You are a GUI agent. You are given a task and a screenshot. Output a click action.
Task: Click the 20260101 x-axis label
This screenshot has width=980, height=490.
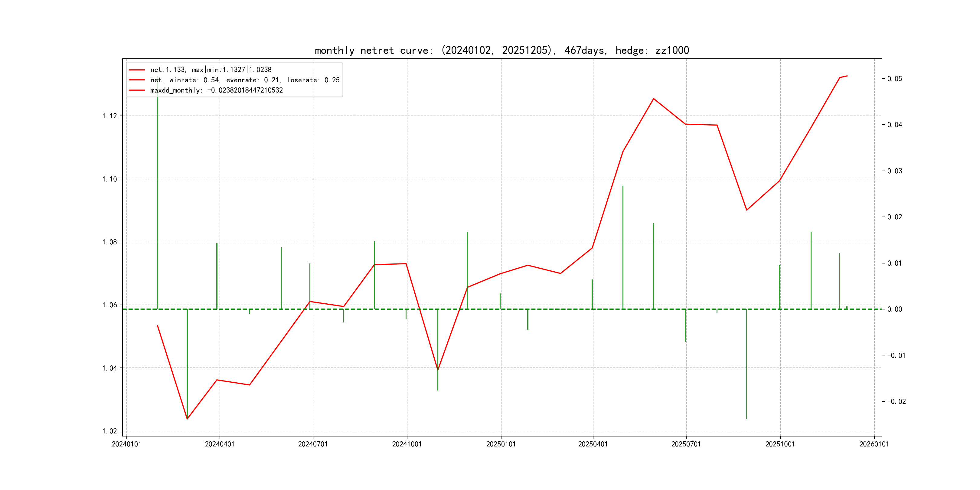[x=874, y=444]
